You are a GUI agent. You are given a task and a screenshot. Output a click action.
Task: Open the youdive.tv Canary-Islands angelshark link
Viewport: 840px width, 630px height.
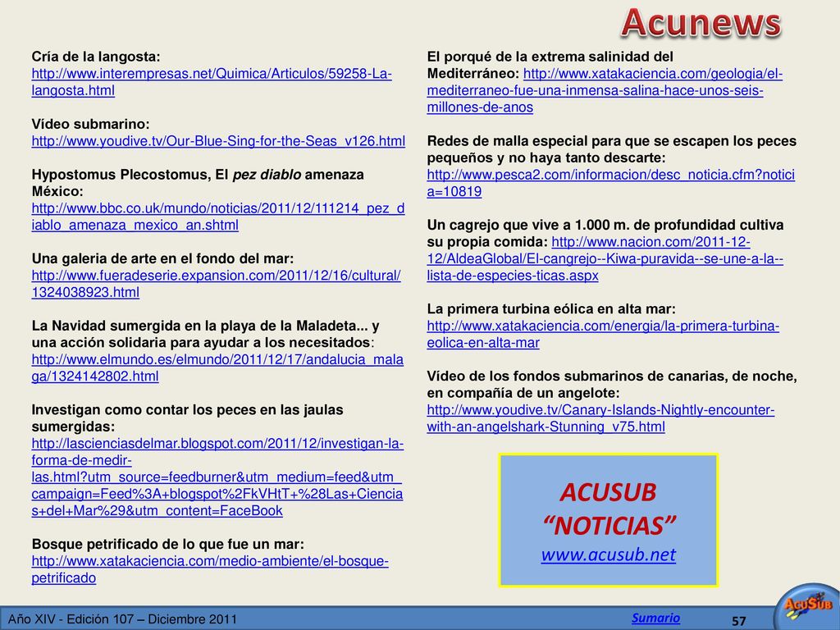pyautogui.click(x=600, y=418)
